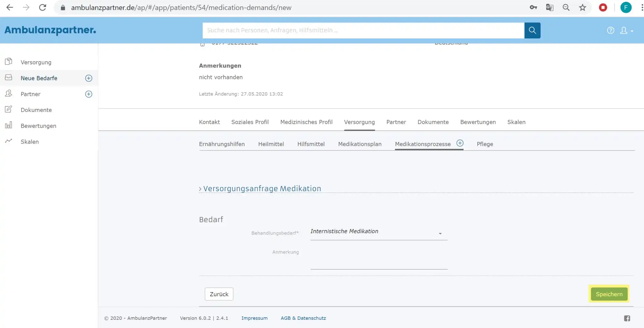Open Dokumente in the sidebar
The height and width of the screenshot is (328, 644).
click(36, 110)
